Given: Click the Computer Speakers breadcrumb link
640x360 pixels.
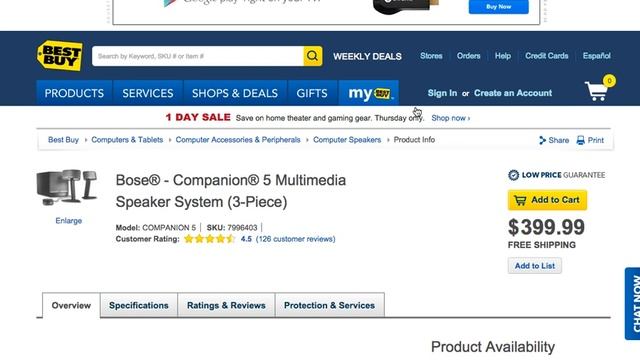Looking at the screenshot, I should click(347, 140).
